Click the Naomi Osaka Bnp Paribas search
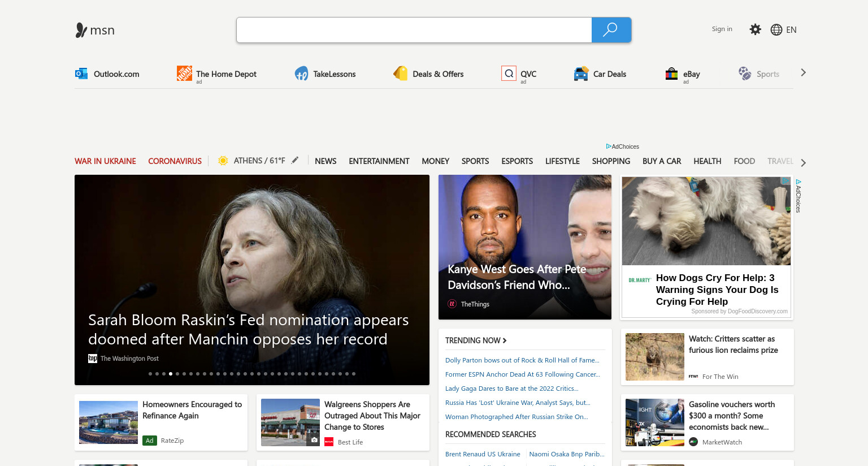This screenshot has width=868, height=466. (x=567, y=454)
